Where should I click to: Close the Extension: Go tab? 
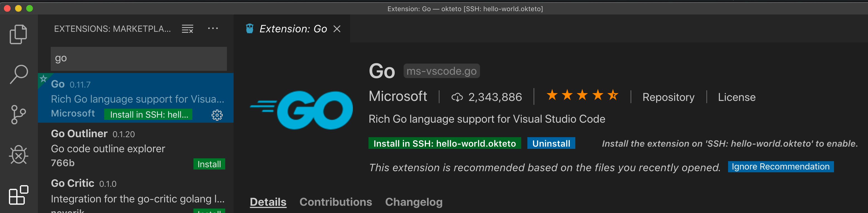click(337, 29)
